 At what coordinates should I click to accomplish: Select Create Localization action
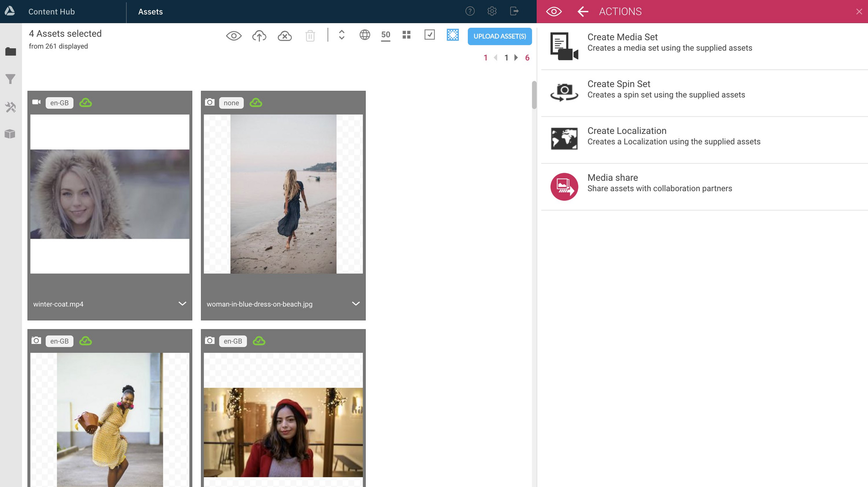tap(704, 140)
